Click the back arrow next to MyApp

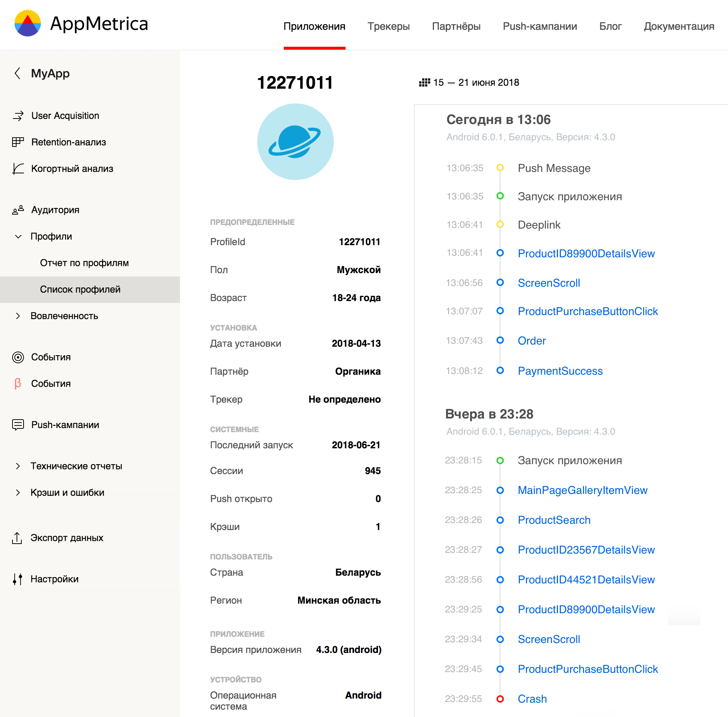(17, 73)
